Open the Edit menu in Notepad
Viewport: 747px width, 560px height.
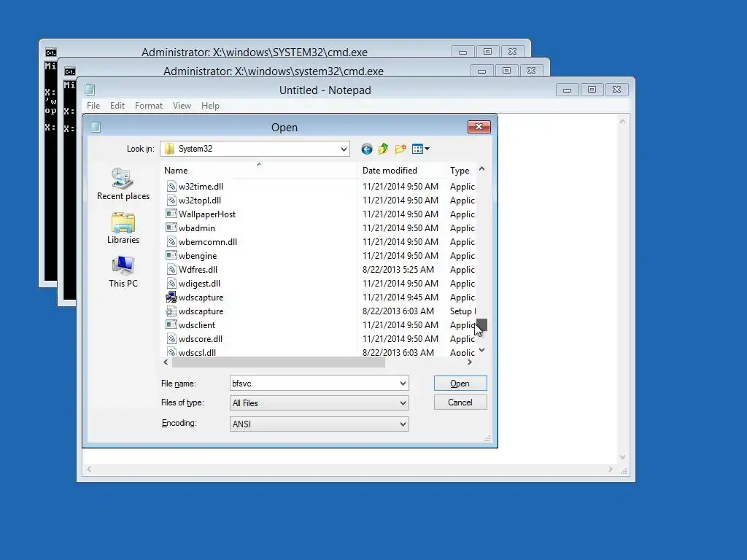pyautogui.click(x=117, y=106)
